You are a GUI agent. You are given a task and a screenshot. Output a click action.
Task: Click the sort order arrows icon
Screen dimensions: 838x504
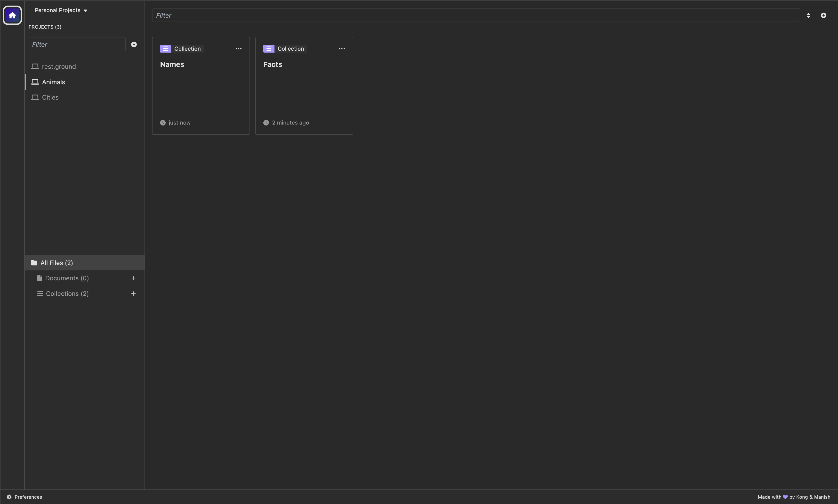tap(808, 15)
